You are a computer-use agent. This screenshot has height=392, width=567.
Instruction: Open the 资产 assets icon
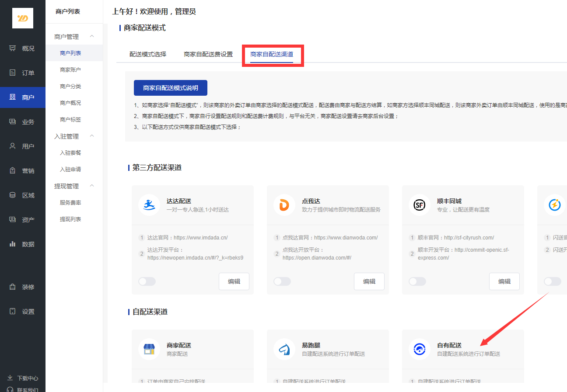tap(13, 219)
